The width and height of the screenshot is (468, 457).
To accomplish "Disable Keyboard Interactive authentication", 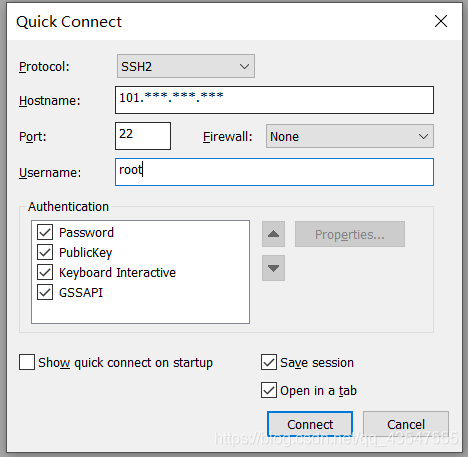I will (x=45, y=272).
